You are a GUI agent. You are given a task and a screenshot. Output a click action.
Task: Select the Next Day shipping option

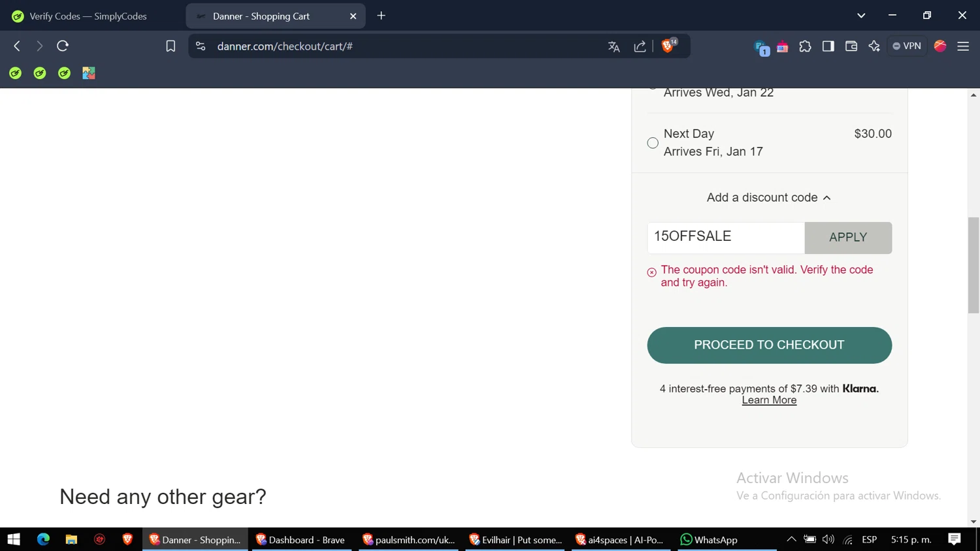(653, 143)
